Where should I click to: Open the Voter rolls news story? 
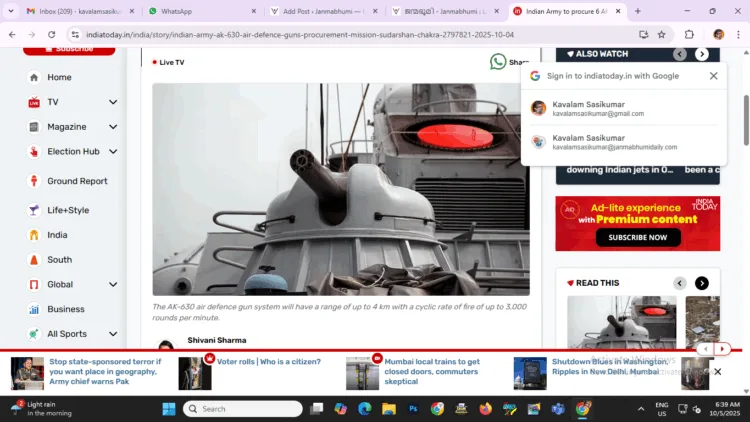coord(268,362)
